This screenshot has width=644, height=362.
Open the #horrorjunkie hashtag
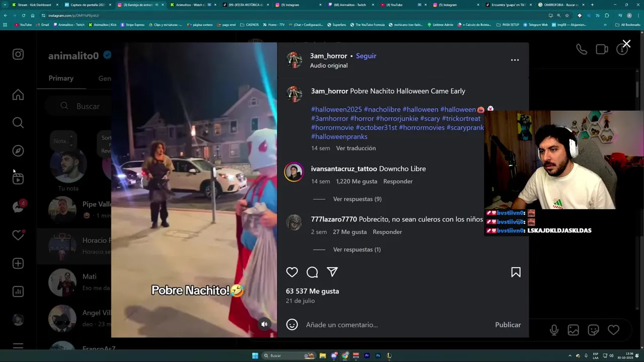click(x=397, y=119)
